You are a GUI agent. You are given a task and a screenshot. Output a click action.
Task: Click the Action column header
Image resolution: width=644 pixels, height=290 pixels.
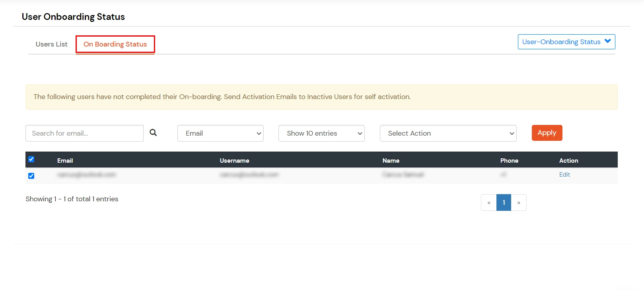click(x=569, y=161)
